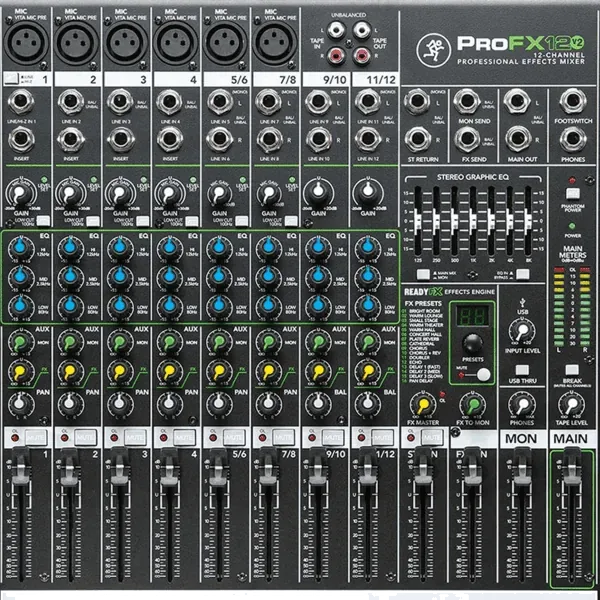This screenshot has height=600, width=600.
Task: Mute channel 7/8
Action: pos(284,437)
